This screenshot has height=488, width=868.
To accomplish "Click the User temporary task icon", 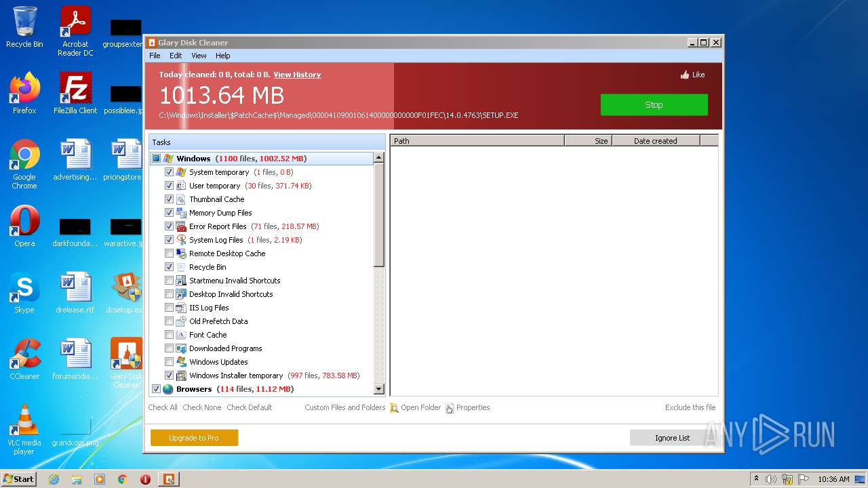I will [x=181, y=186].
